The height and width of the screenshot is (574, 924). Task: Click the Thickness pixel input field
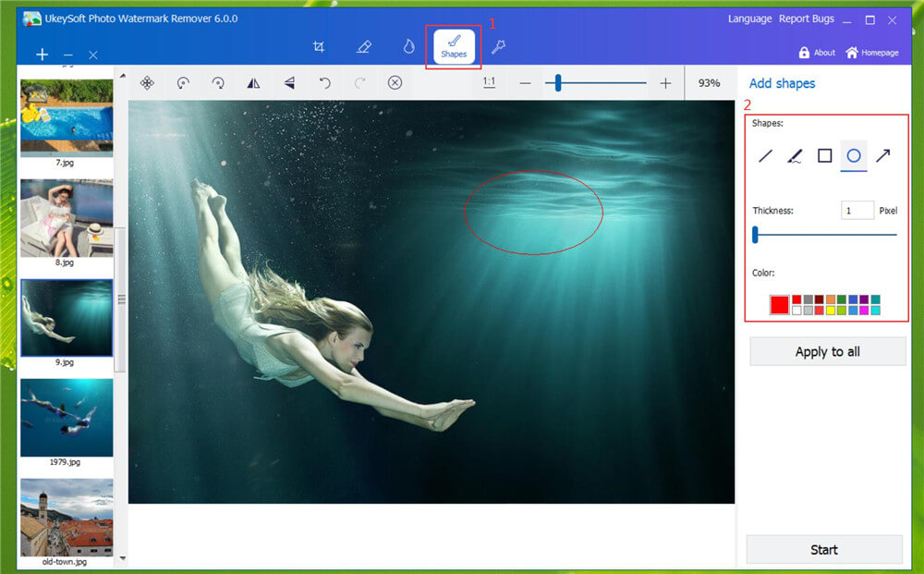(x=857, y=210)
